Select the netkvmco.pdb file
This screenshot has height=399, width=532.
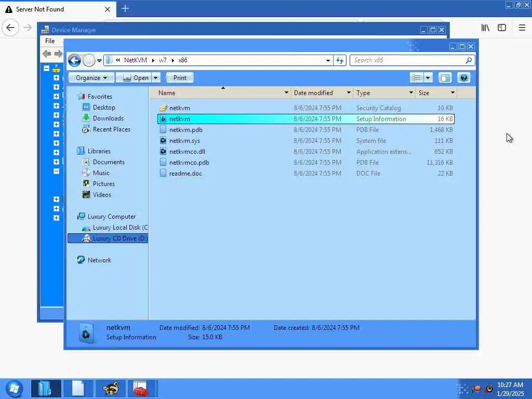(x=189, y=163)
